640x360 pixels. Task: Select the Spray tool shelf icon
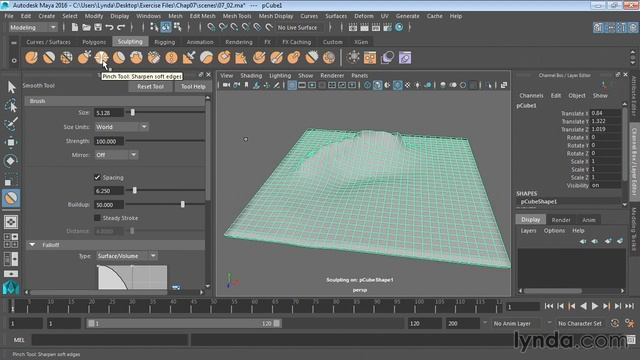[x=154, y=58]
